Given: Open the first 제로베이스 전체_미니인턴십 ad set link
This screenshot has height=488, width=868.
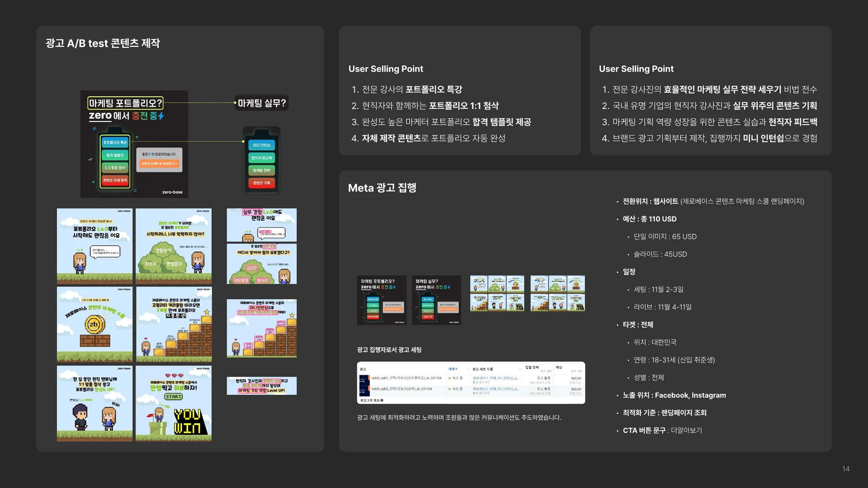Looking at the screenshot, I should pos(495,378).
